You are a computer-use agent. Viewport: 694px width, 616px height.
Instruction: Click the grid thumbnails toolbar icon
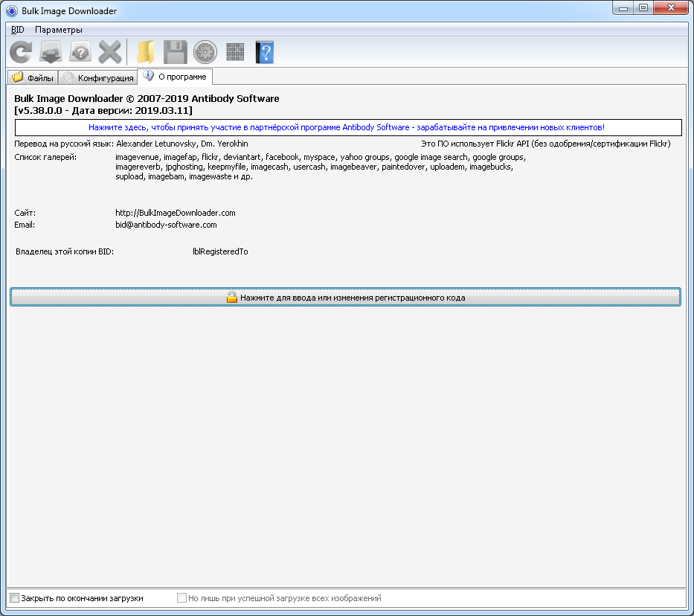(235, 52)
